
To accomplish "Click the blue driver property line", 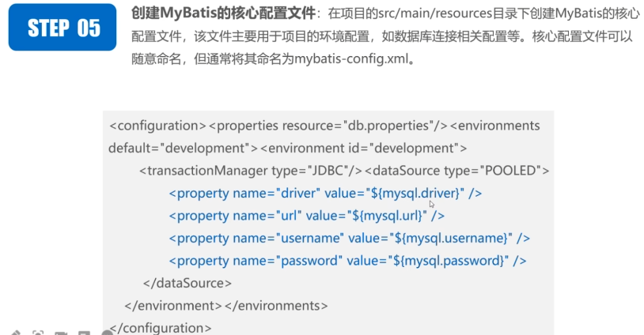I will (x=325, y=193).
